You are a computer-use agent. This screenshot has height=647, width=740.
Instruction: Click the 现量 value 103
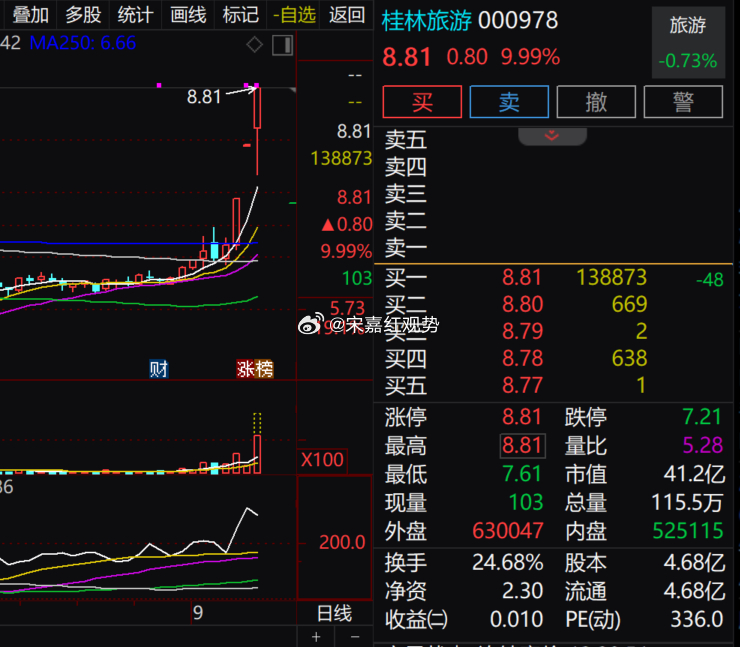click(526, 503)
